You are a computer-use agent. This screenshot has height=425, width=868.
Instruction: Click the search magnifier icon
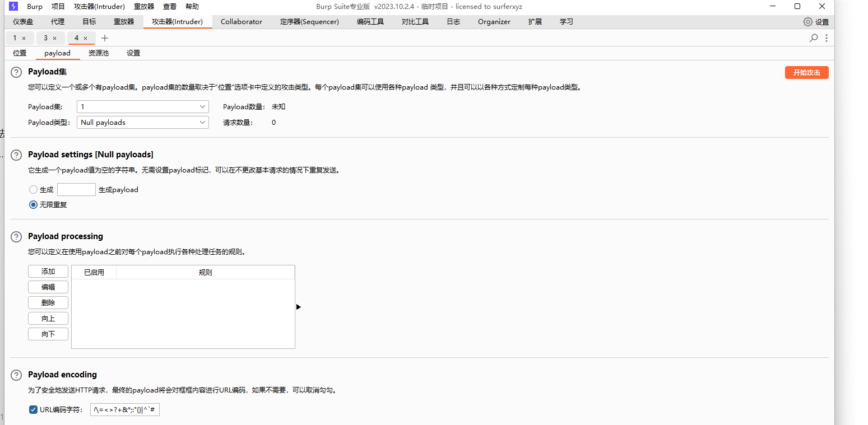pos(814,38)
